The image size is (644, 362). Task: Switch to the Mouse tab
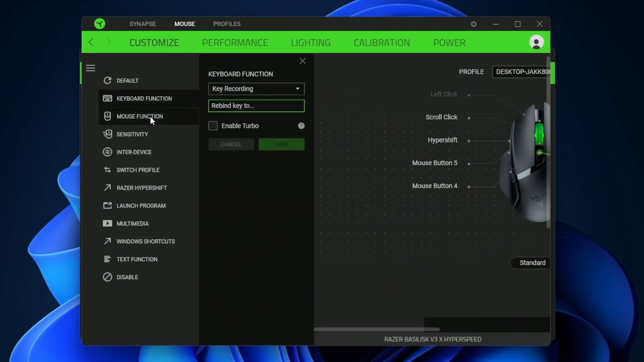tap(184, 24)
